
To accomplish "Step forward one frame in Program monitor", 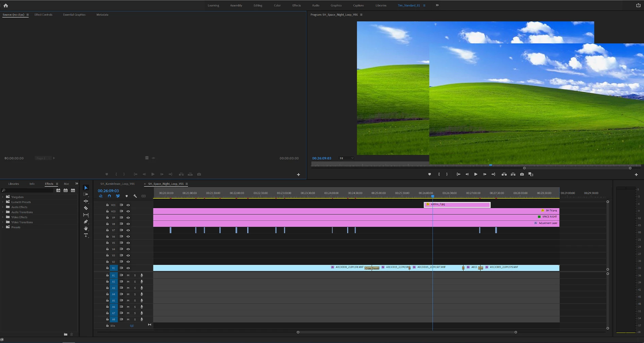I will pos(485,174).
